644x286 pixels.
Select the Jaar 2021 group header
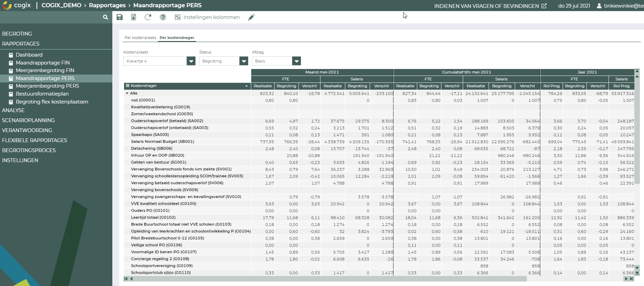point(587,72)
